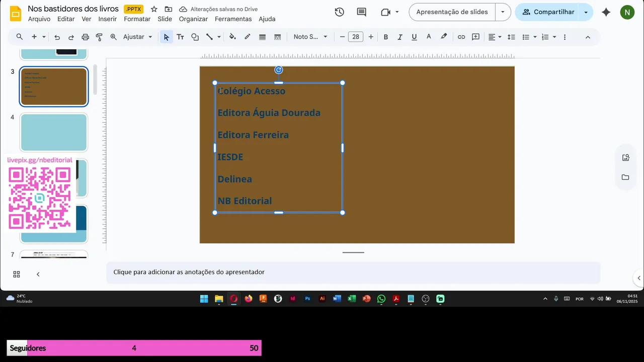
Task: Collapse the filmstrip panel arrow
Action: click(x=38, y=274)
